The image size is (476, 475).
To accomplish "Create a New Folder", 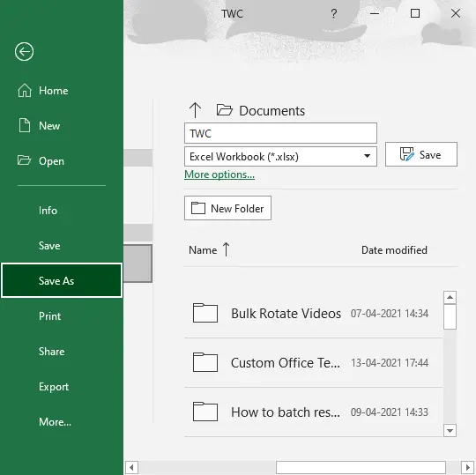I will [227, 208].
